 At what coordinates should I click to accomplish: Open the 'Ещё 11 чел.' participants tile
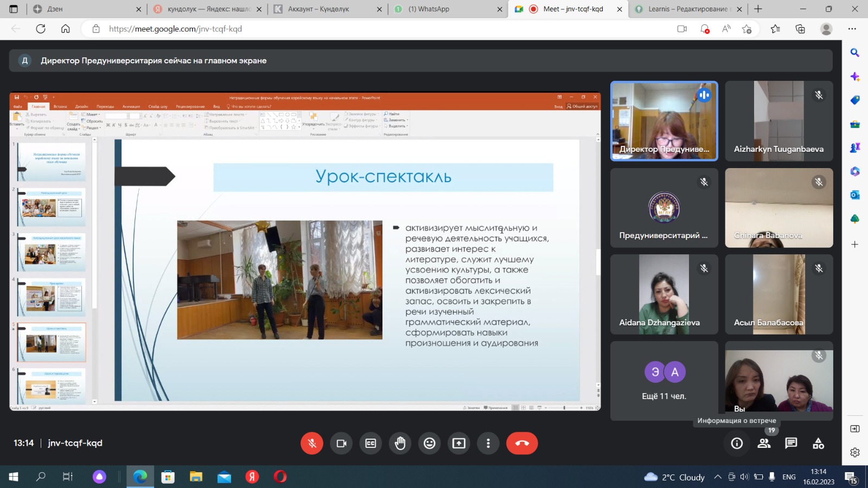click(x=664, y=381)
